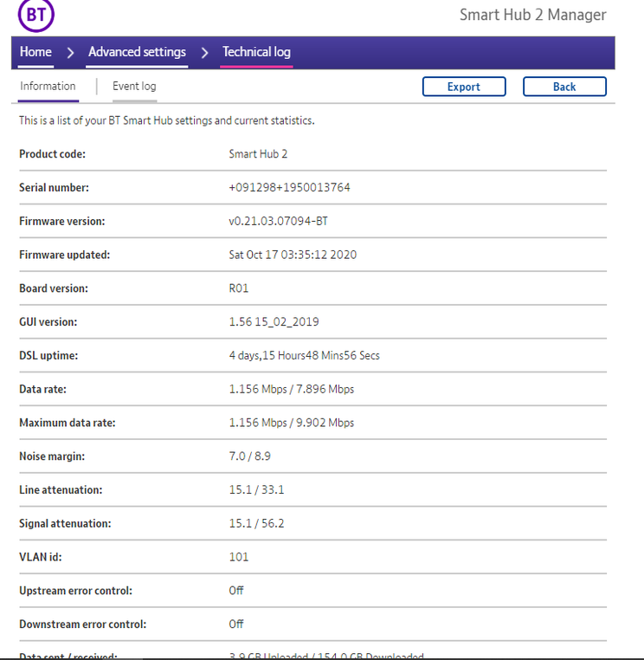Viewport: 644px width, 660px height.
Task: Switch to the Event log tab
Action: tap(134, 86)
